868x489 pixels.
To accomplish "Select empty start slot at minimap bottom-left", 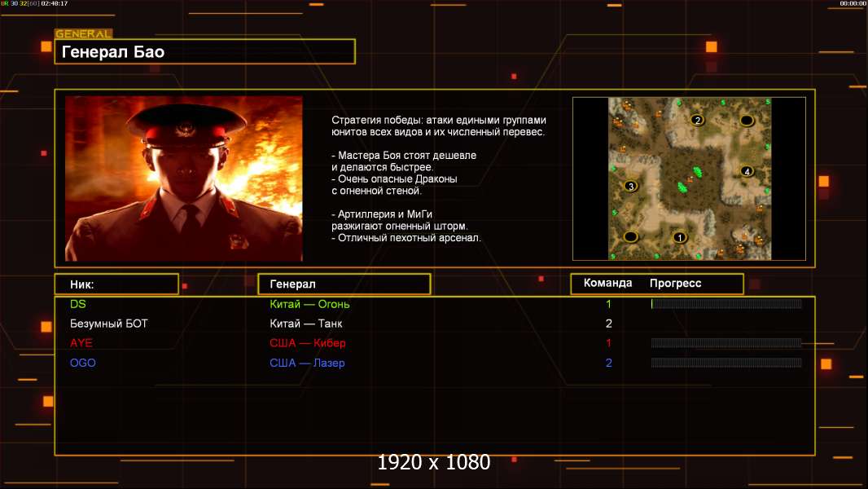I will [630, 237].
